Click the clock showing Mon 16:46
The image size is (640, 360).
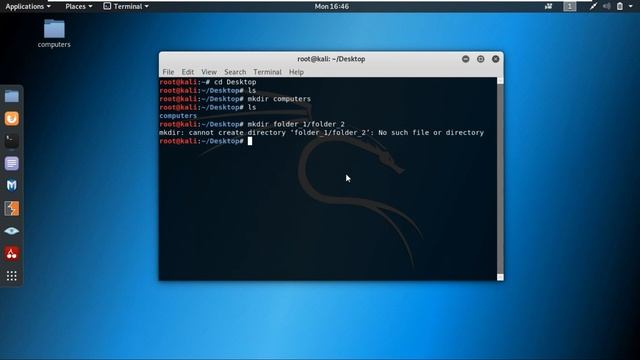tap(331, 7)
